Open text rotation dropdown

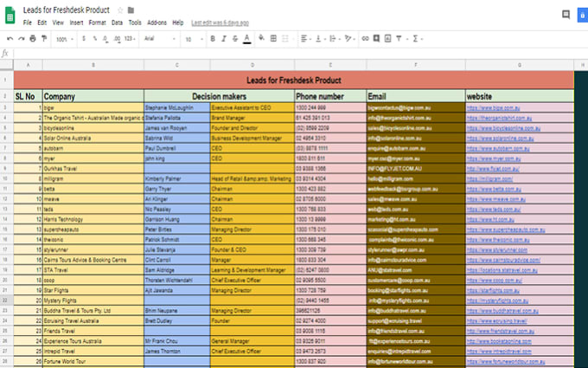point(350,39)
